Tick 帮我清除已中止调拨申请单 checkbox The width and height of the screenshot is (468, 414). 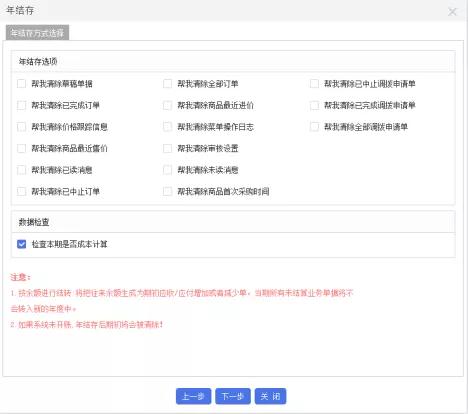pos(314,83)
